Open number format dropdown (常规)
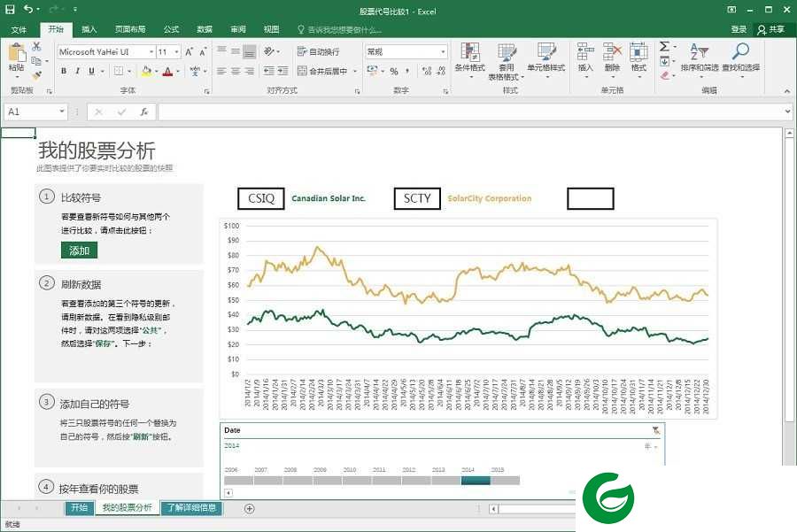The image size is (797, 532). pos(443,52)
